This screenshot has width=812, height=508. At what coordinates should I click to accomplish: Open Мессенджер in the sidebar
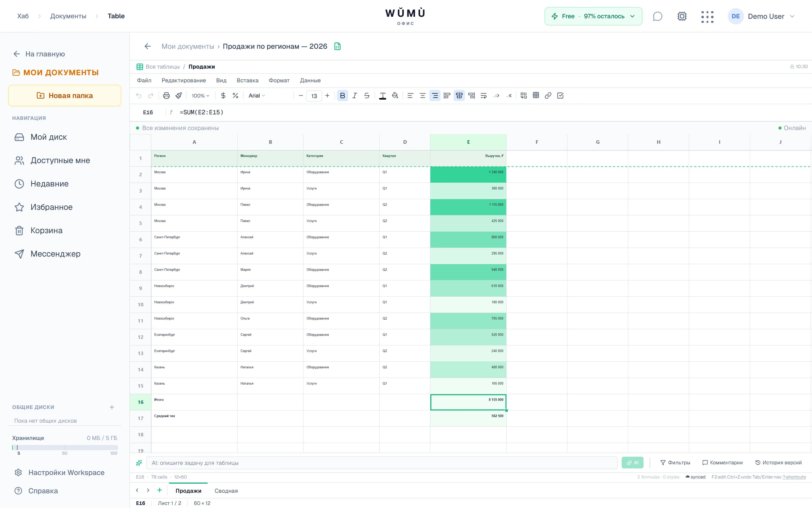[x=65, y=254]
